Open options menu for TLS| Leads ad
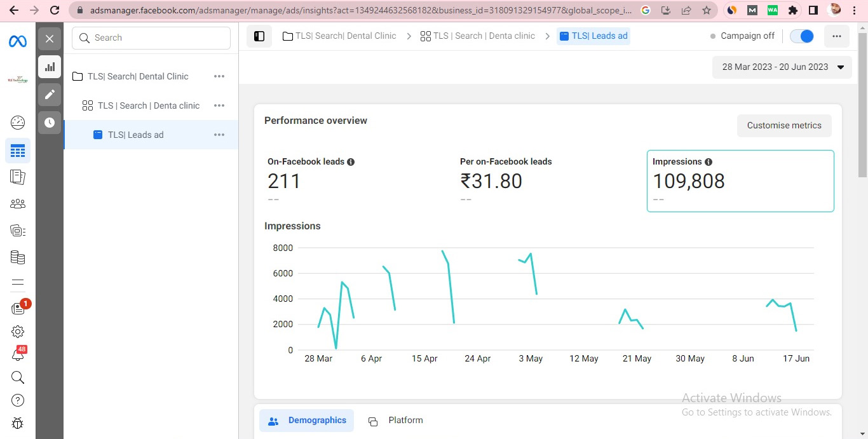 219,135
